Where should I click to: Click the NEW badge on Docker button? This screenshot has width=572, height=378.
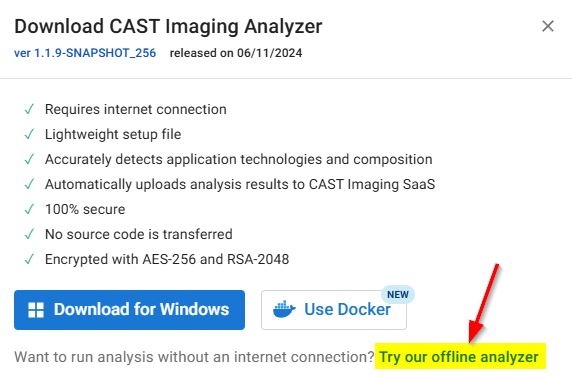pos(398,294)
